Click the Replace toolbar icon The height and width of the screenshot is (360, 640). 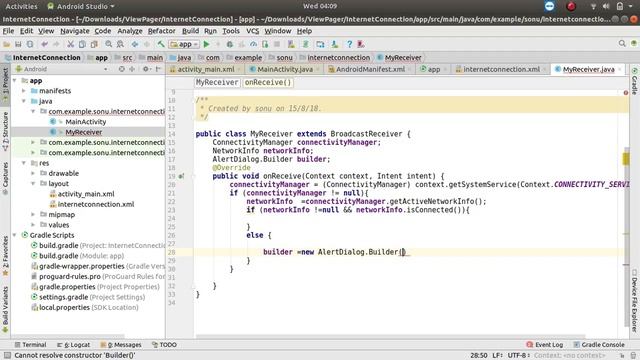pos(120,44)
